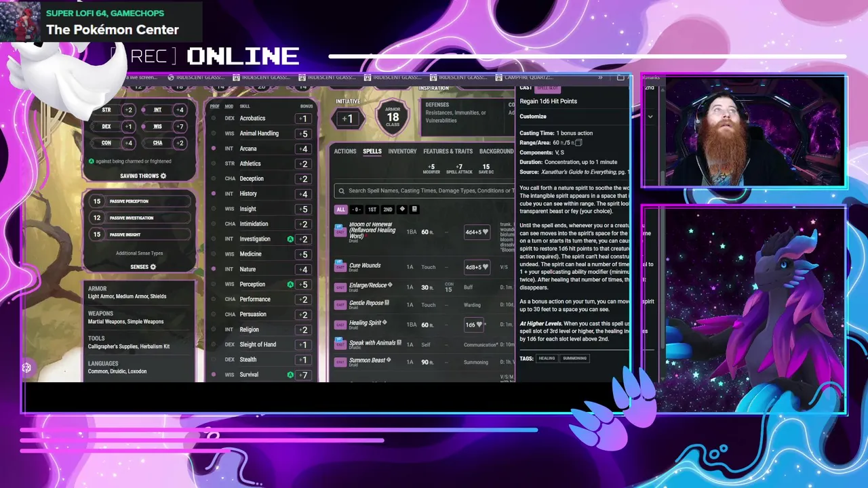Viewport: 868px width, 488px height.
Task: Toggle History proficiency dot
Action: point(214,194)
